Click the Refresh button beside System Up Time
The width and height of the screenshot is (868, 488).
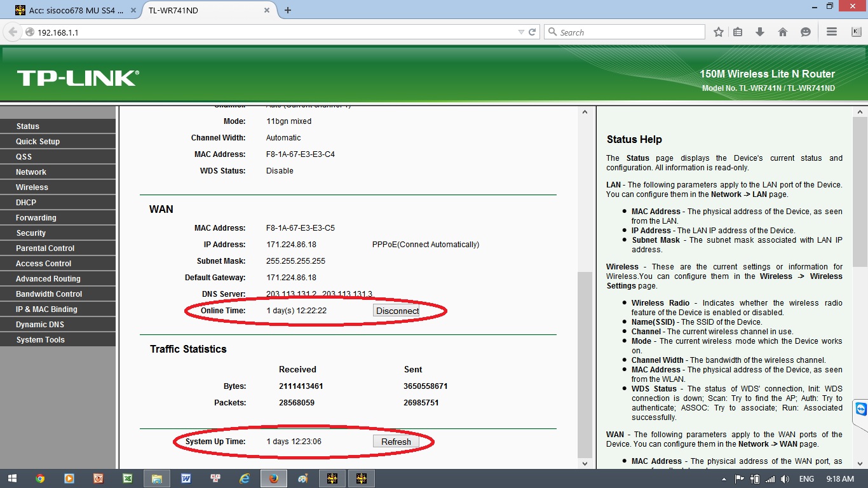[x=396, y=442]
